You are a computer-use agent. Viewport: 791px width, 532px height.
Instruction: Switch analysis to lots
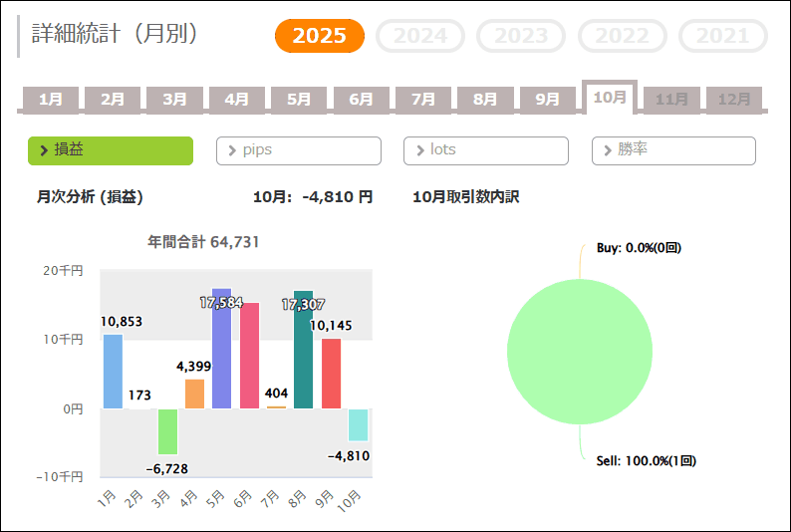[486, 150]
